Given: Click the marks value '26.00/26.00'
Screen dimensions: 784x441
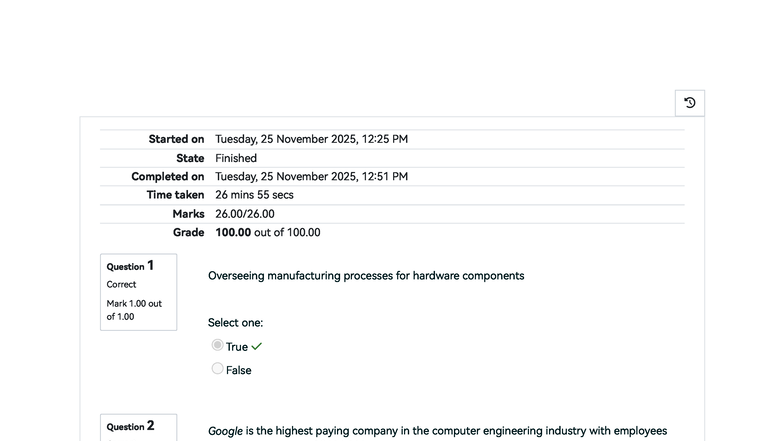Looking at the screenshot, I should (x=244, y=214).
